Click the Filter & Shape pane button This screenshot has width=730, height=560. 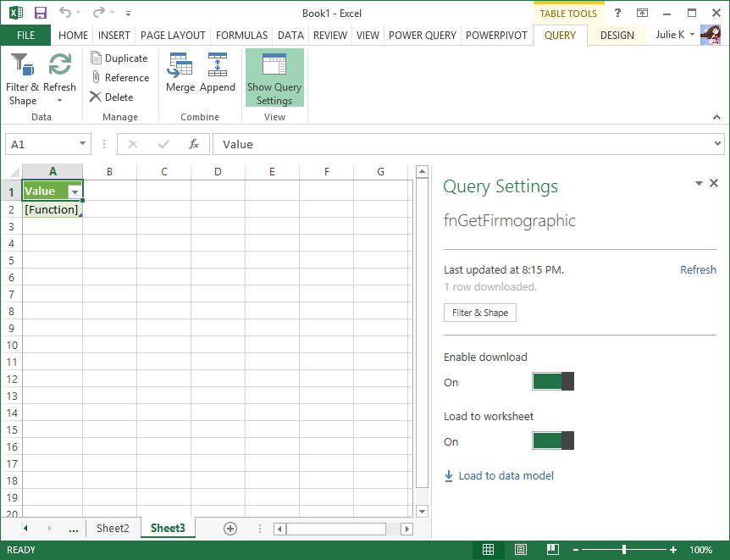click(x=480, y=313)
